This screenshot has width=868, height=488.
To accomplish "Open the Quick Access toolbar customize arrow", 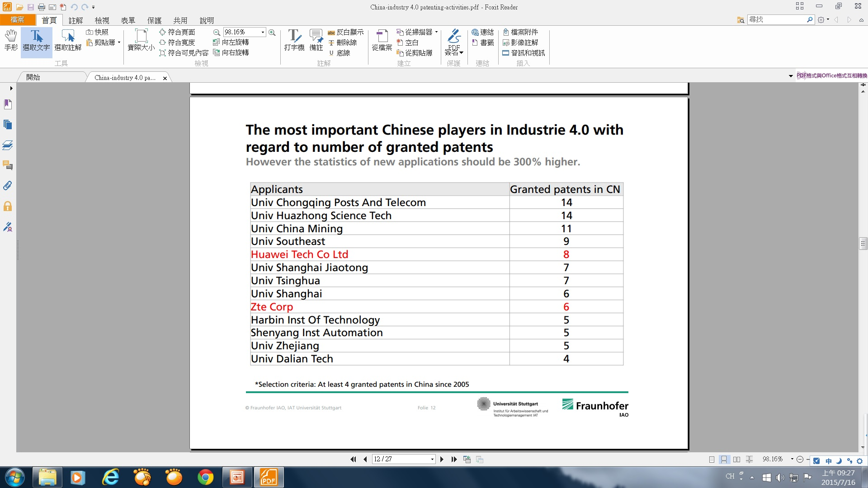I will tap(94, 7).
